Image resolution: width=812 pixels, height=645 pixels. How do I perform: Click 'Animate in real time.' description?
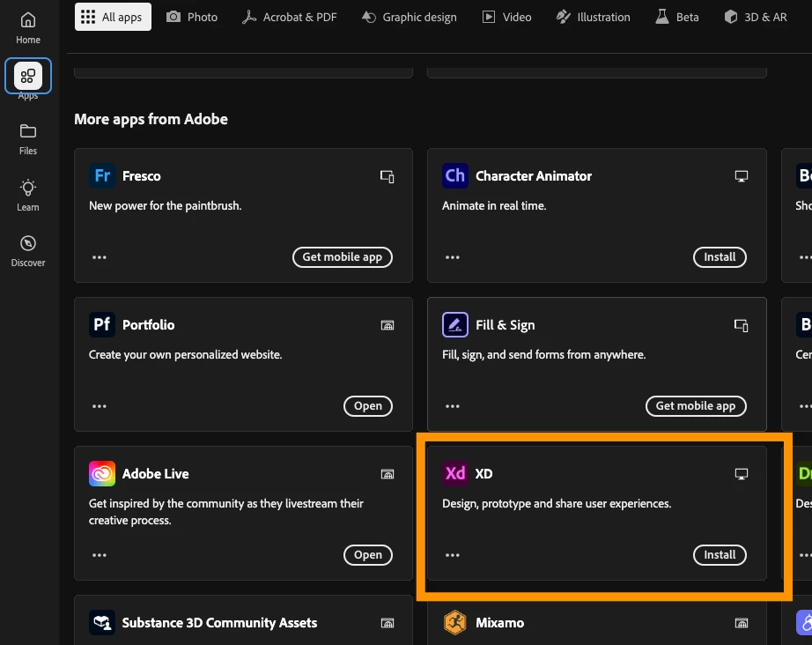(494, 205)
